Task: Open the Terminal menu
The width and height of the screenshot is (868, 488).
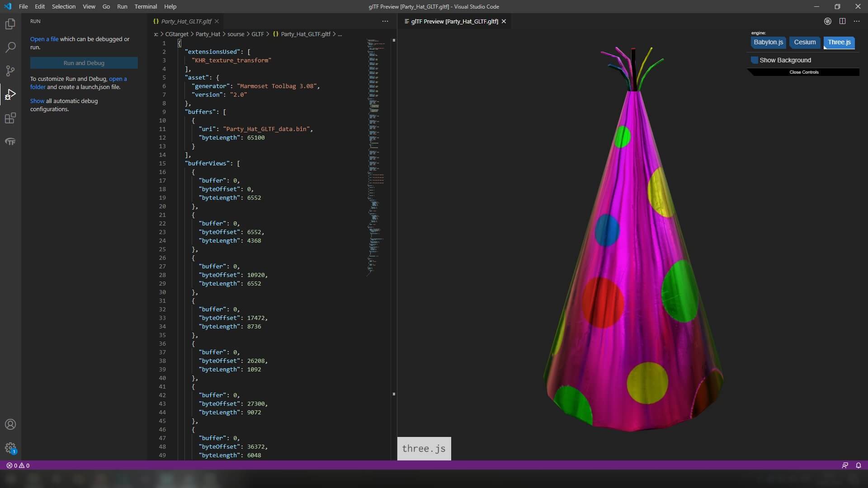Action: 146,7
